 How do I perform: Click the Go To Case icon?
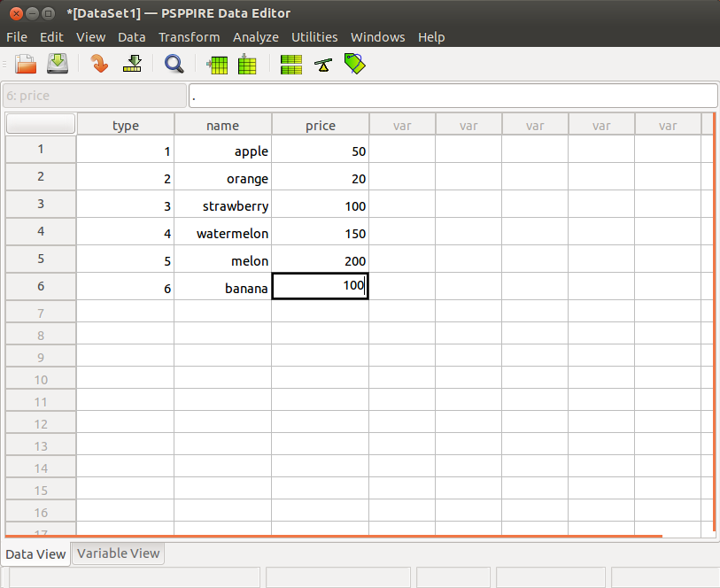(133, 64)
